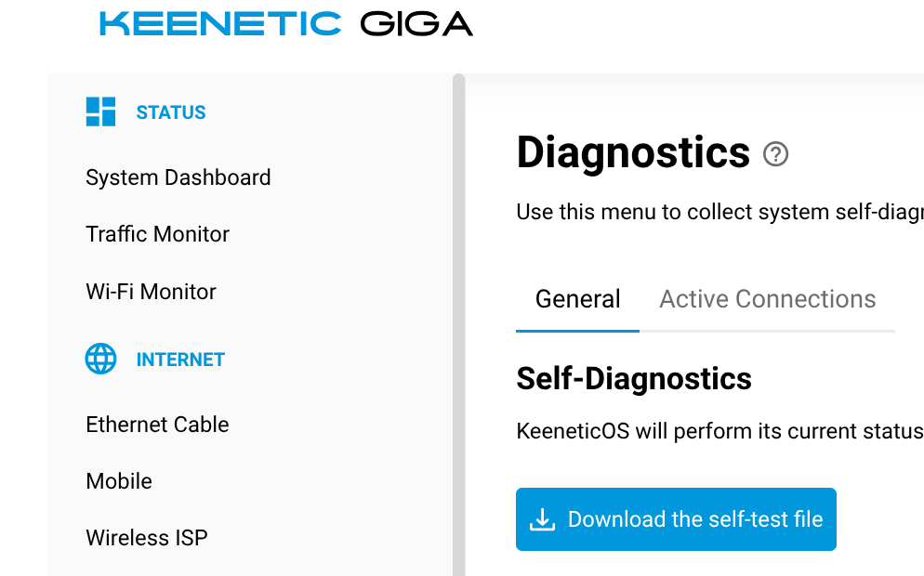
Task: Open the Wireless ISP page
Action: [x=147, y=538]
